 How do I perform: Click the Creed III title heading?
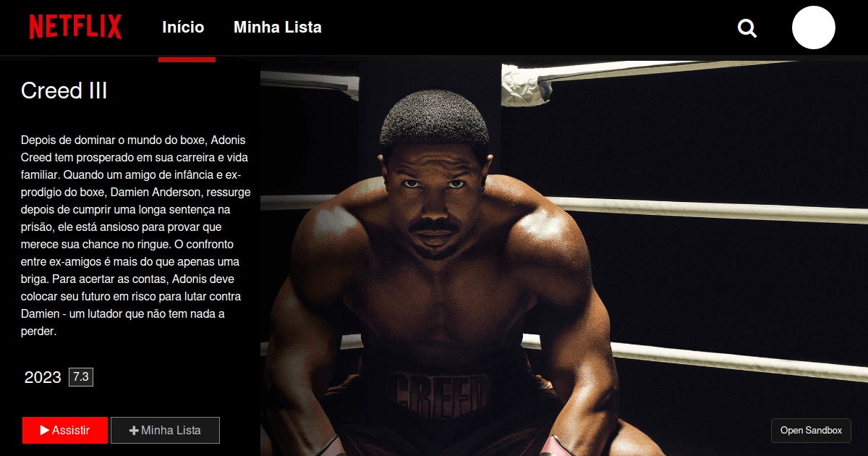(64, 90)
